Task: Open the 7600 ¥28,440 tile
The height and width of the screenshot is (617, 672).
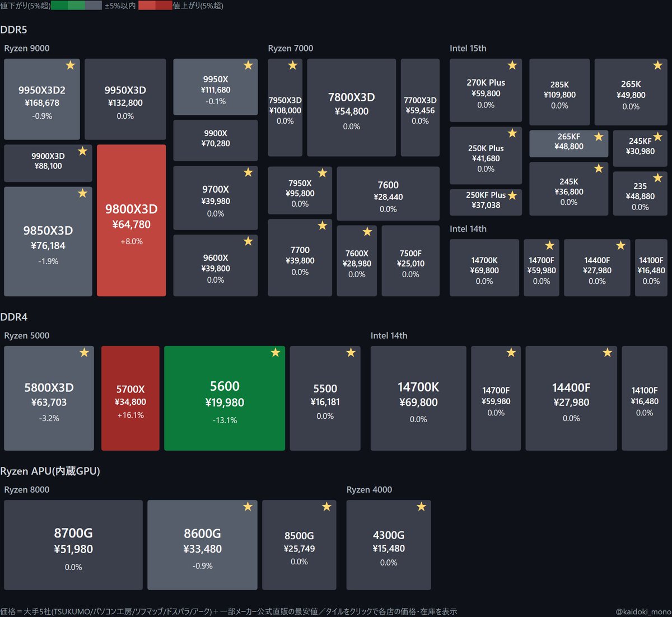Action: point(388,193)
